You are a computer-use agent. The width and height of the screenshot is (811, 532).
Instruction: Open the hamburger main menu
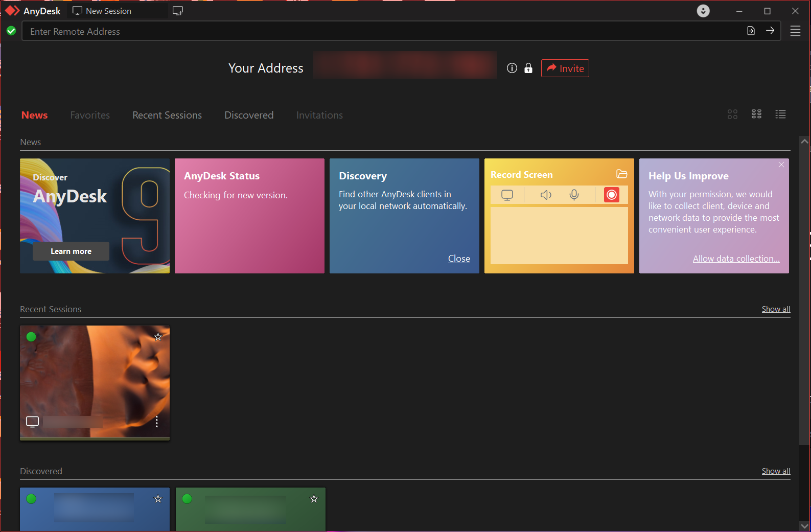tap(795, 31)
